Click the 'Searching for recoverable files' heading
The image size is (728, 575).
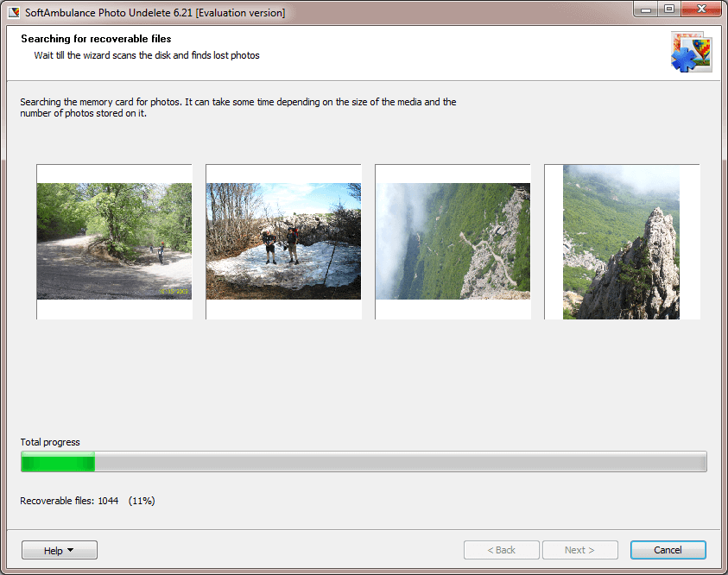pos(96,39)
